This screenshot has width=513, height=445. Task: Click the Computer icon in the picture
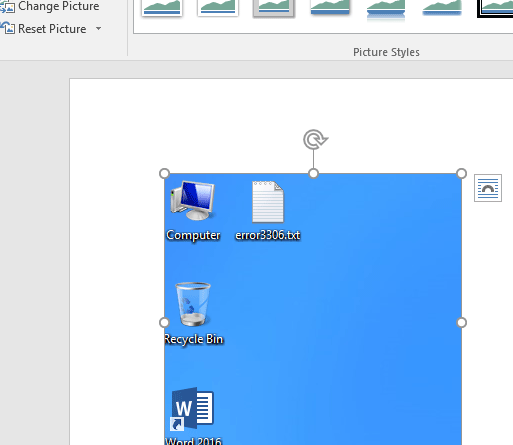(x=192, y=200)
